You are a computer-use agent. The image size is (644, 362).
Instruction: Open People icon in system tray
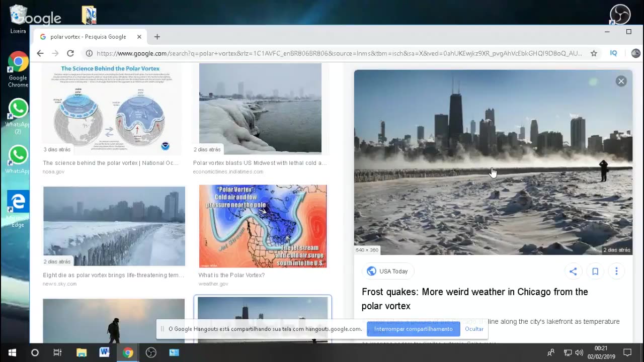coord(551,352)
